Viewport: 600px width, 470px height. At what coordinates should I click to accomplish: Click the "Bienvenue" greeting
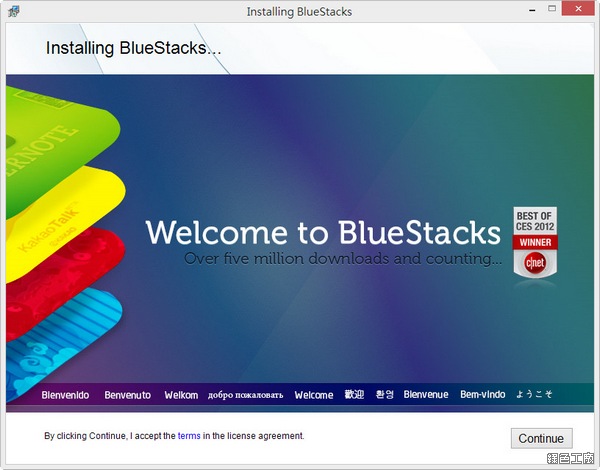coord(426,395)
